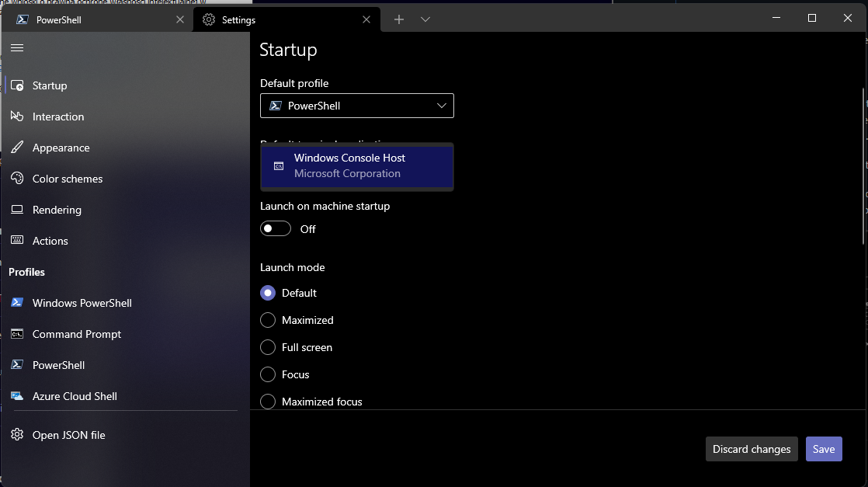Screen dimensions: 868x487
Task: Open the Command Prompt profile icon
Action: click(16, 334)
